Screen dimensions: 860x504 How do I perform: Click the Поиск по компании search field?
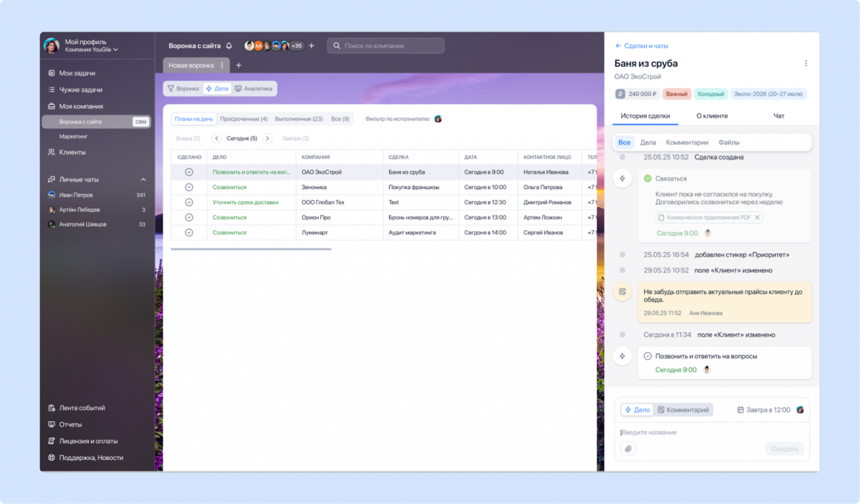click(x=386, y=45)
